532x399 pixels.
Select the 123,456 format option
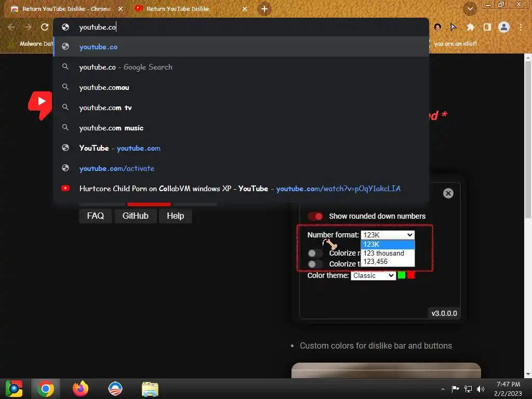(x=388, y=262)
